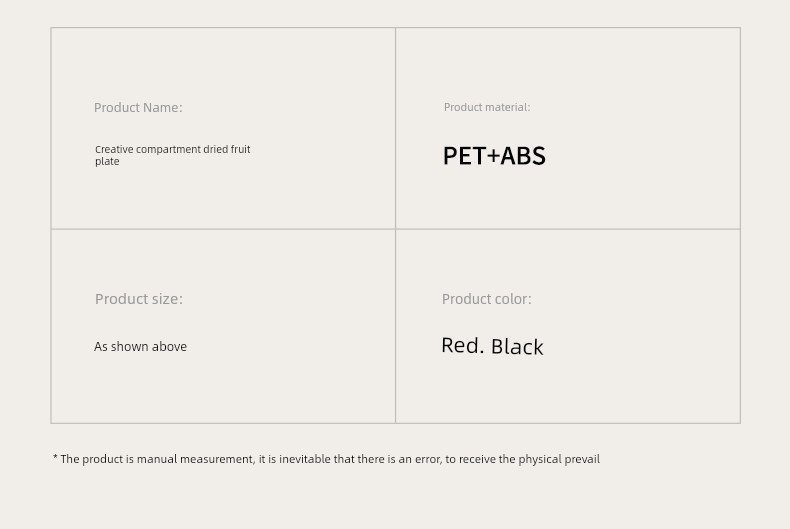Click the Product Name label

(138, 108)
